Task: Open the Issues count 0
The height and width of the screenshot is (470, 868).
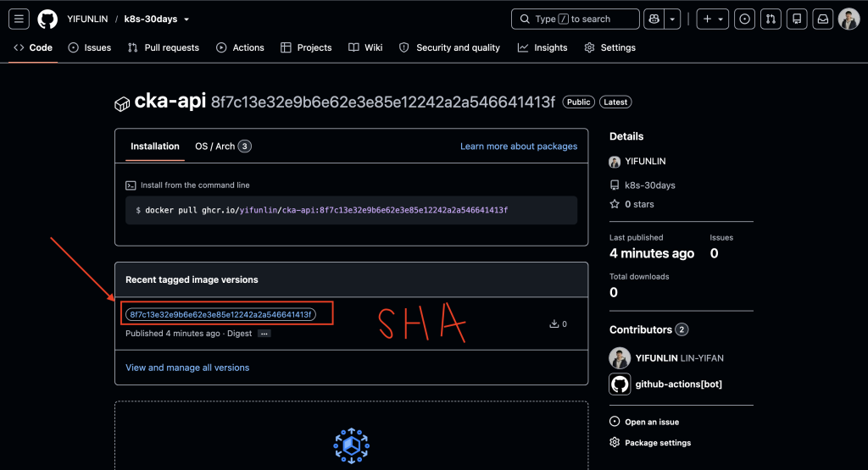Action: point(714,253)
